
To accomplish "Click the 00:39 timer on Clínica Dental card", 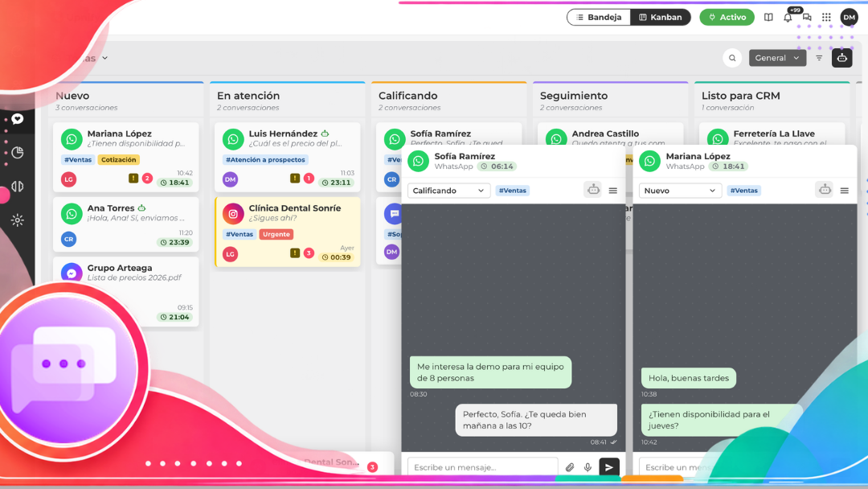I will (336, 257).
